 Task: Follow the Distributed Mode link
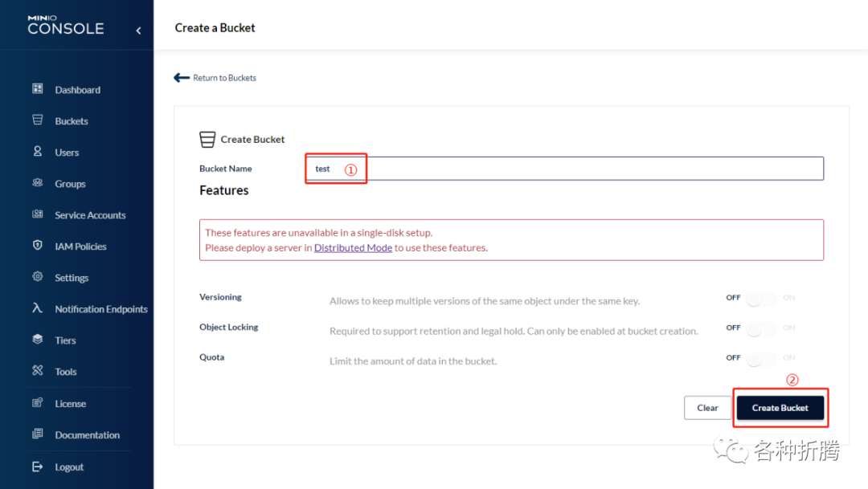click(x=353, y=248)
